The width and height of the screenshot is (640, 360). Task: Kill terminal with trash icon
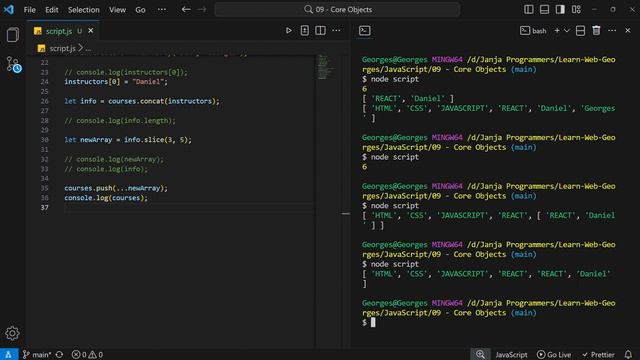tap(596, 31)
